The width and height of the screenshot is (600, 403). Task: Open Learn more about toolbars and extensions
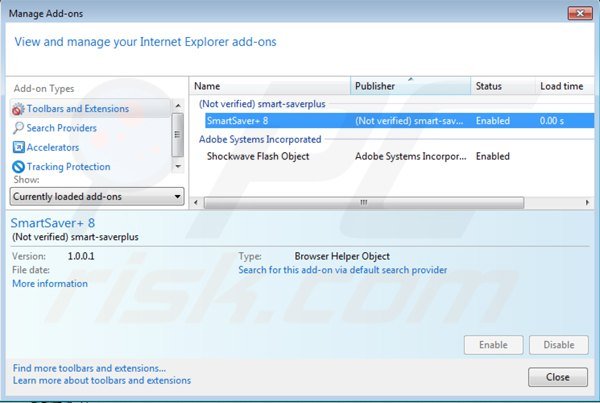click(102, 380)
